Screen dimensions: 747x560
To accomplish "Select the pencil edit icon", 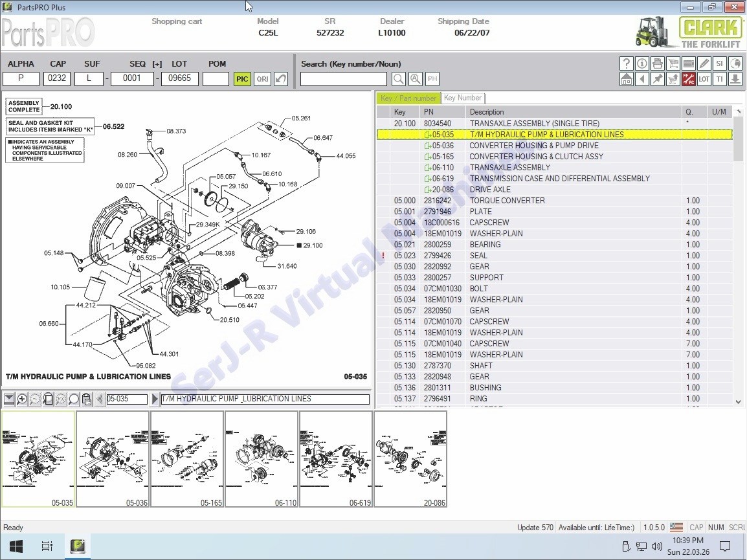I will tap(704, 63).
